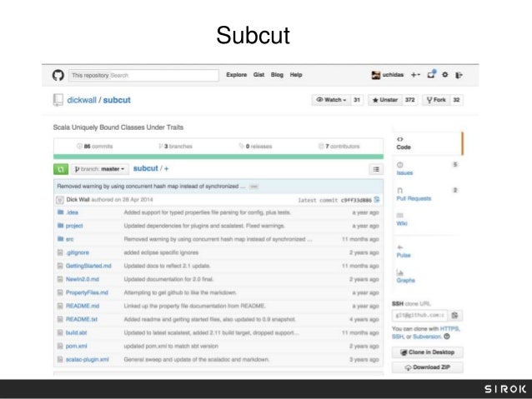532x399 pixels.
Task: Open README.md file
Action: click(x=83, y=306)
